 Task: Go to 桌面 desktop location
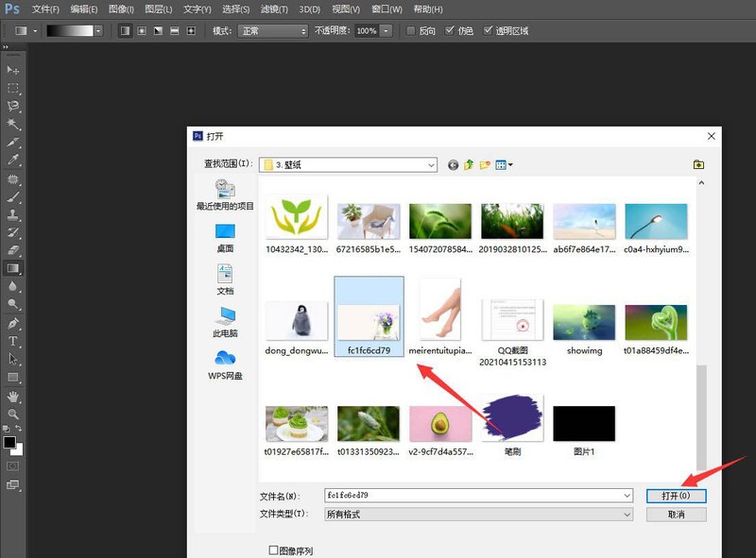(x=225, y=238)
